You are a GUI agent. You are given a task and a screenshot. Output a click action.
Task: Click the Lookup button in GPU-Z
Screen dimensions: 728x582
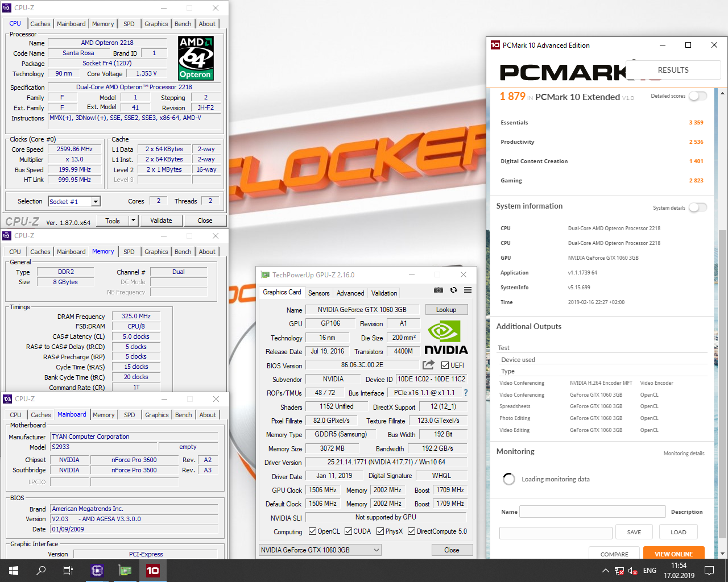pyautogui.click(x=446, y=310)
